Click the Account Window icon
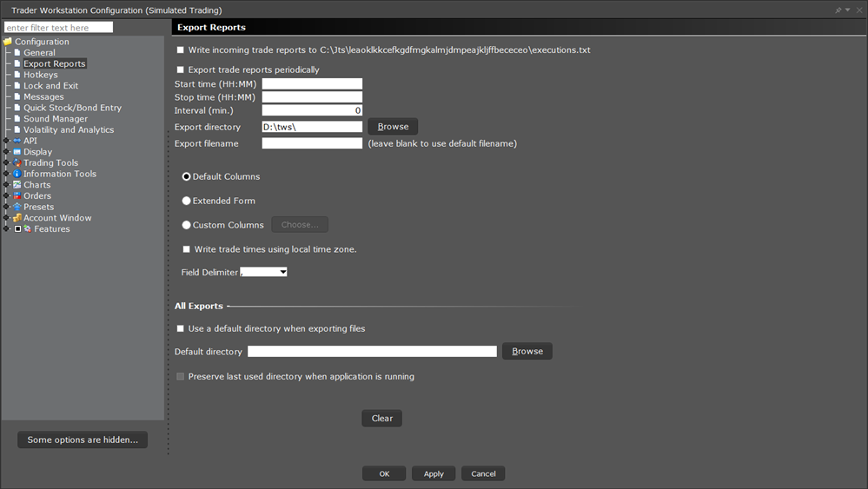 click(17, 218)
